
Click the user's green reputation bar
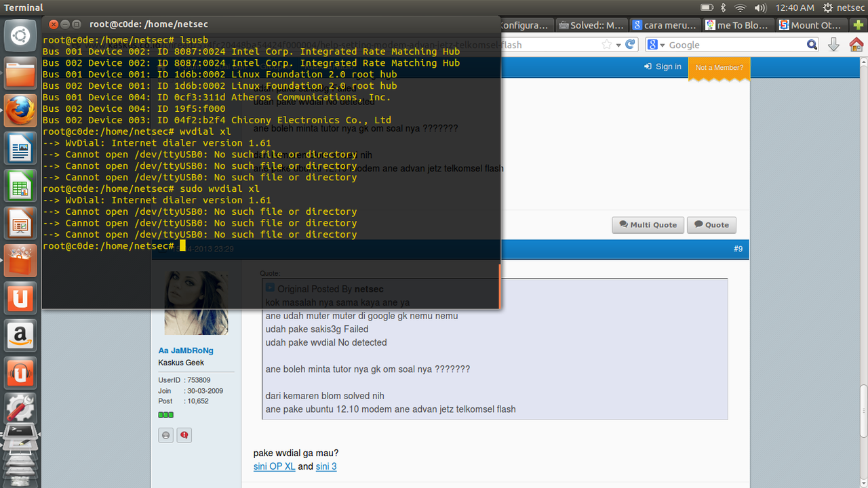coord(166,415)
